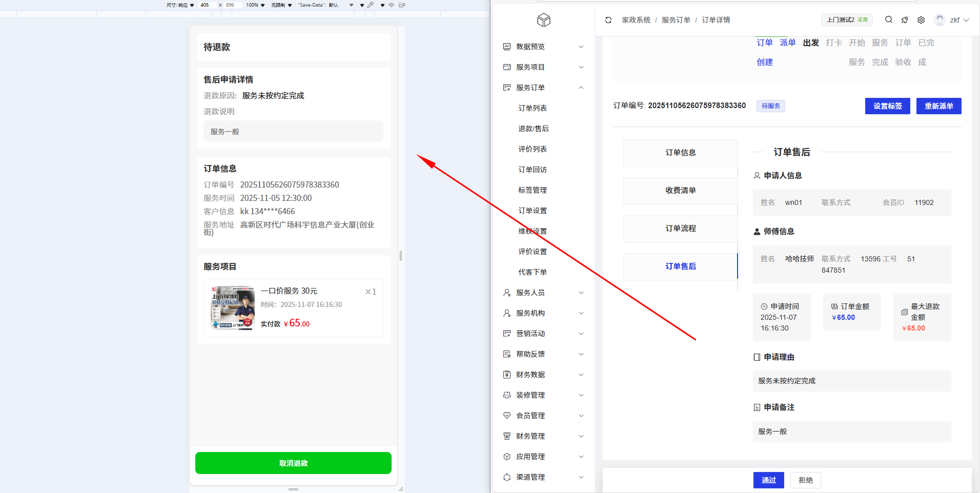
Task: Expand the 财务数据 menu chevron
Action: [581, 375]
